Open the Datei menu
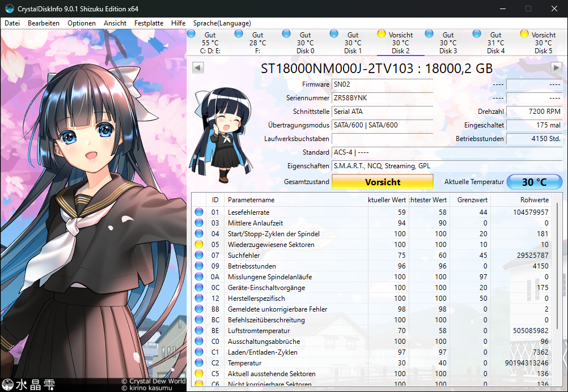Screen dimensions: 568x392 coord(12,23)
